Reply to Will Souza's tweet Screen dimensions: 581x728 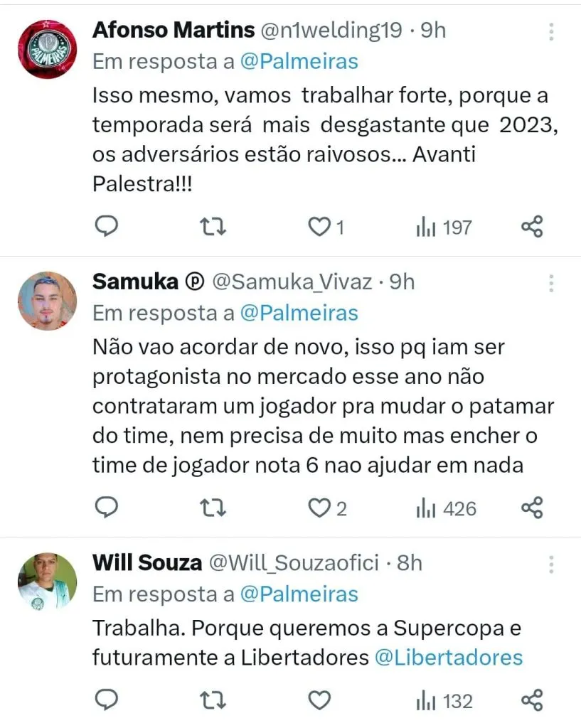coord(107,700)
